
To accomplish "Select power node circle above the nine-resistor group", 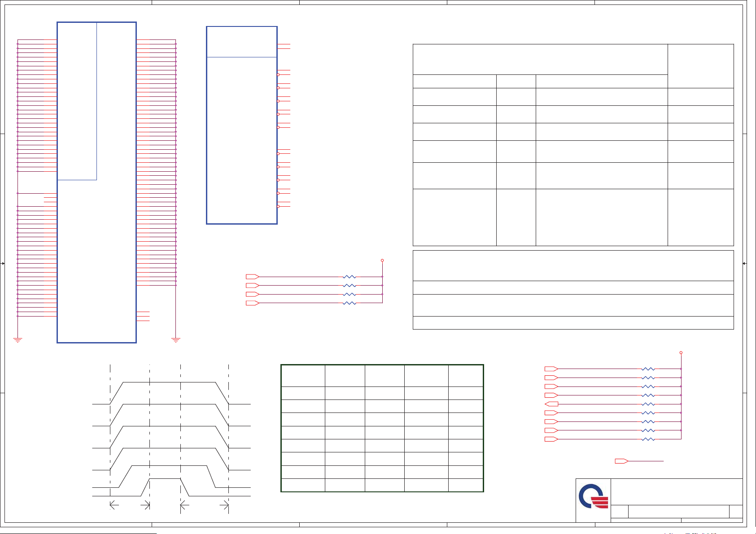I will pos(681,352).
